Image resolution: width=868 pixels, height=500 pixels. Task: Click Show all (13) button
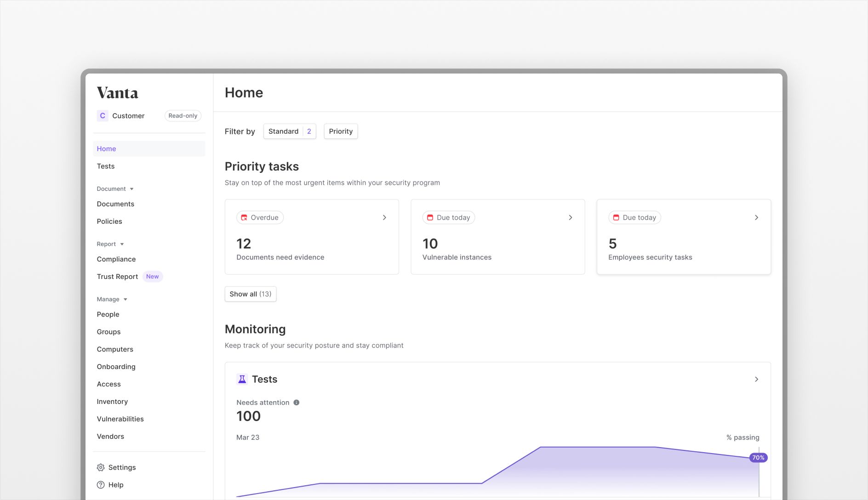[x=251, y=294]
